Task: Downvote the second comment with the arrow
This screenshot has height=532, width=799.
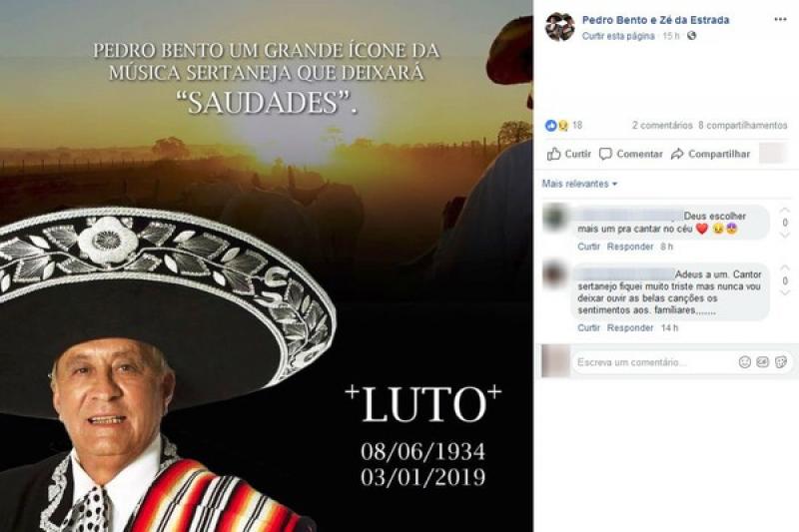Action: coord(785,292)
